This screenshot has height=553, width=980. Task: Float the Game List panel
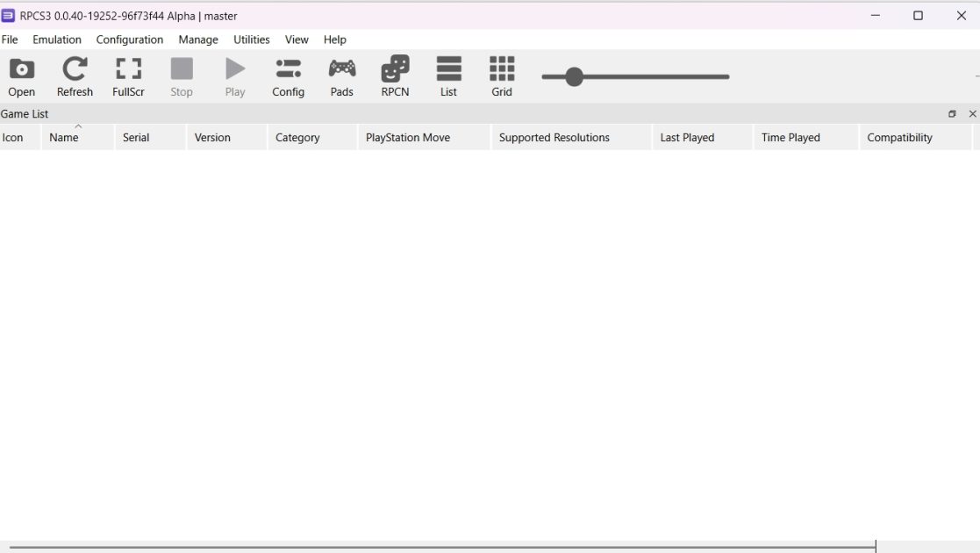[x=952, y=114]
